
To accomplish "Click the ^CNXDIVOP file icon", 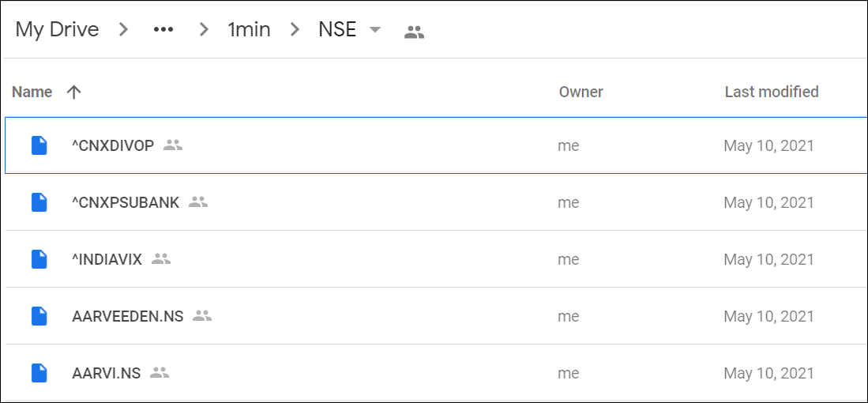I will click(x=39, y=145).
